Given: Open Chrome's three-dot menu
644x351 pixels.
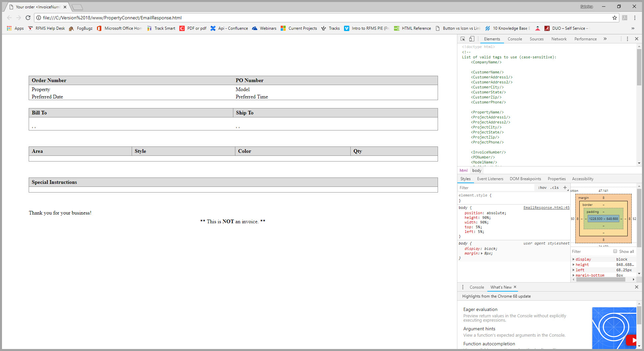Looking at the screenshot, I should [635, 18].
